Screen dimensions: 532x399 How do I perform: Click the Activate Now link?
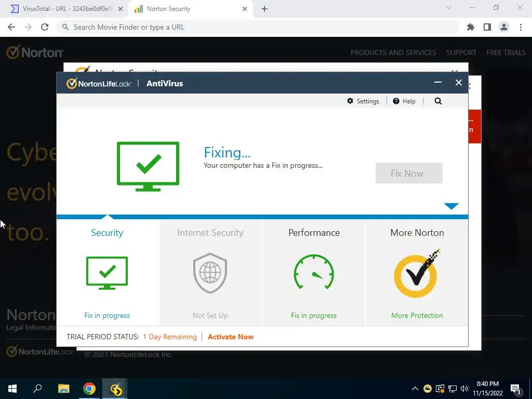click(x=231, y=337)
